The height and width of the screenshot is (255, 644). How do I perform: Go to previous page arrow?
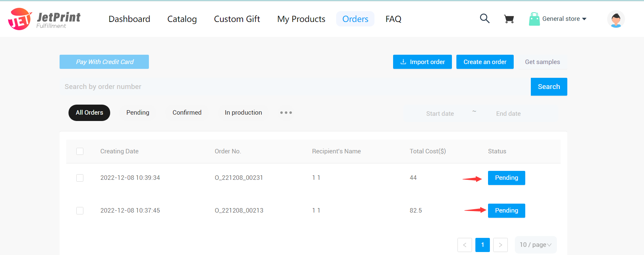(x=465, y=245)
